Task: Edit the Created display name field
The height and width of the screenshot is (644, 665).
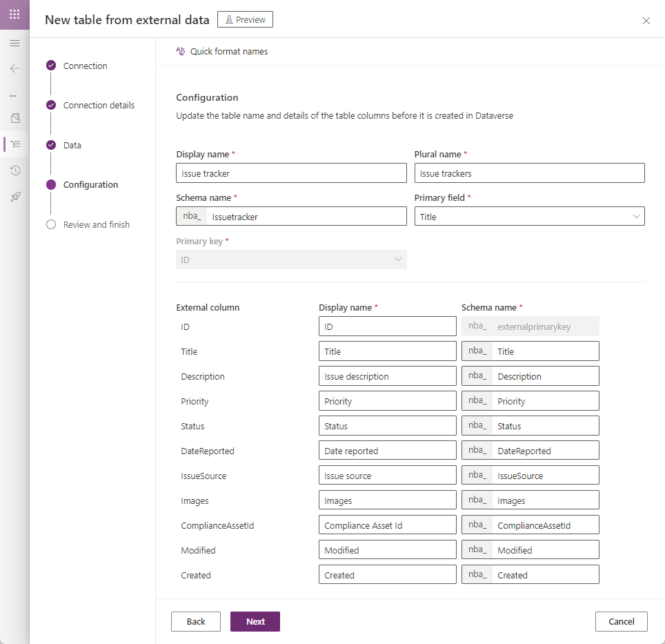Action: (x=387, y=575)
